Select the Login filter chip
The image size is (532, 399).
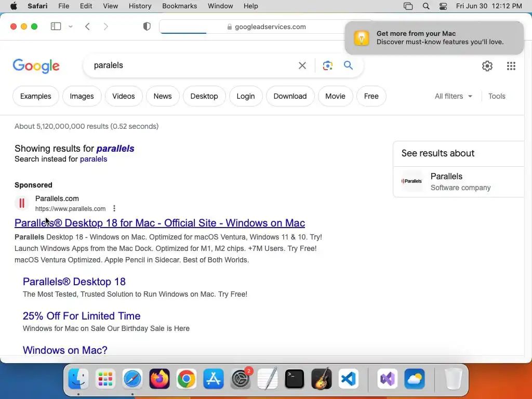[x=246, y=96]
